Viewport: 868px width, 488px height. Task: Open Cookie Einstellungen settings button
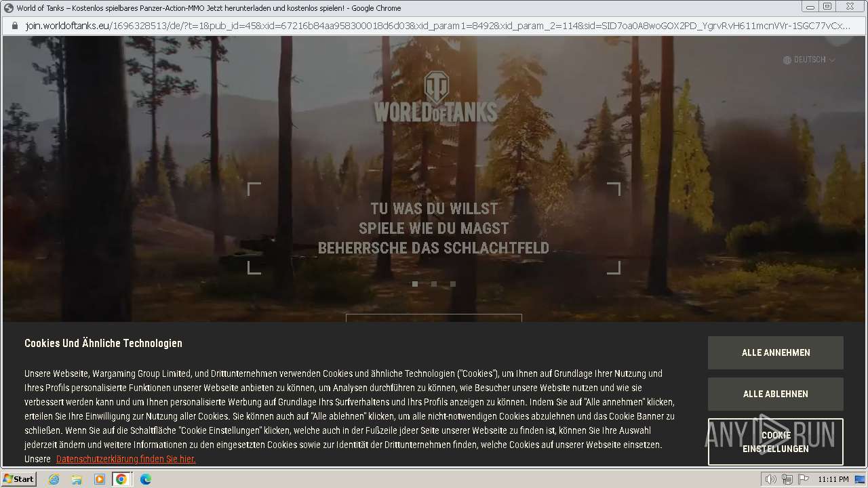776,442
